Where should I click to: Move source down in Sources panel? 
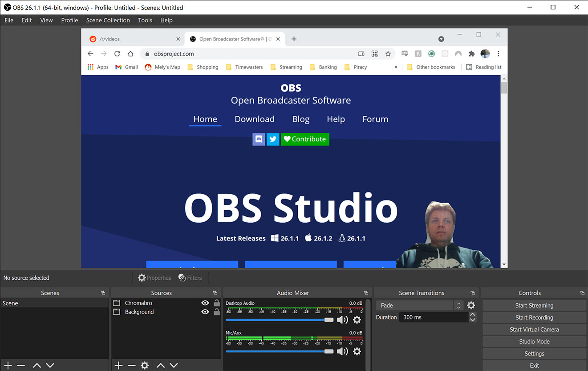coord(174,365)
